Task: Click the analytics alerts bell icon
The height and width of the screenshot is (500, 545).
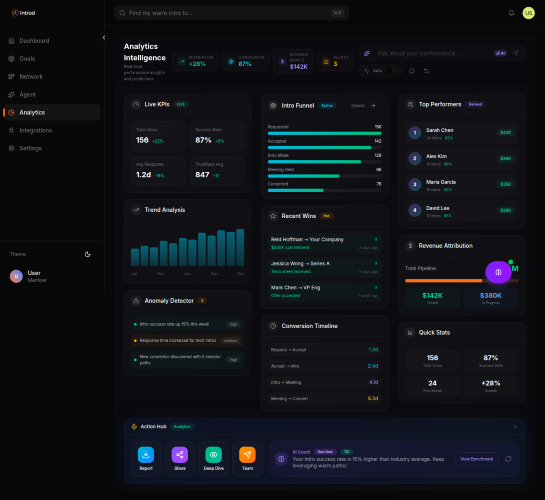Action: click(412, 71)
